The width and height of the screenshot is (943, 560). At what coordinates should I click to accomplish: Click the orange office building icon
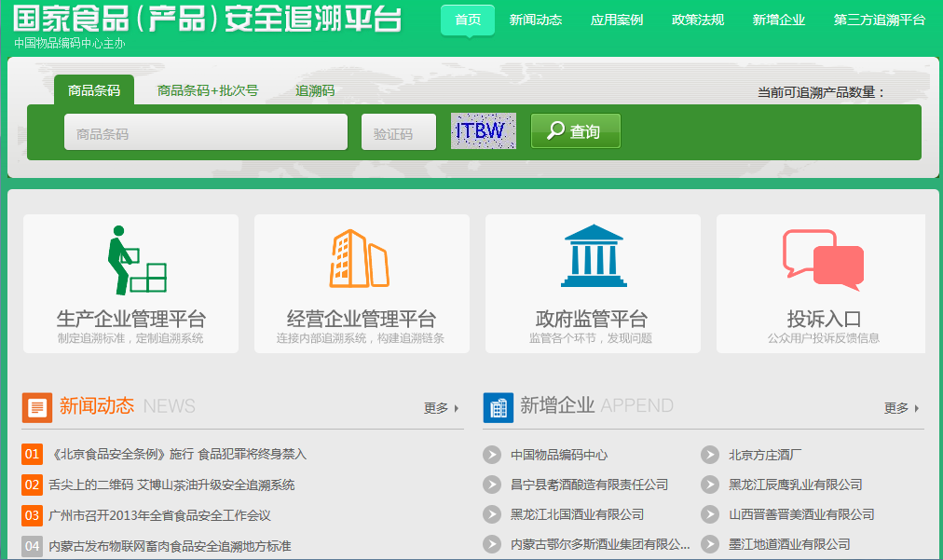(x=359, y=258)
